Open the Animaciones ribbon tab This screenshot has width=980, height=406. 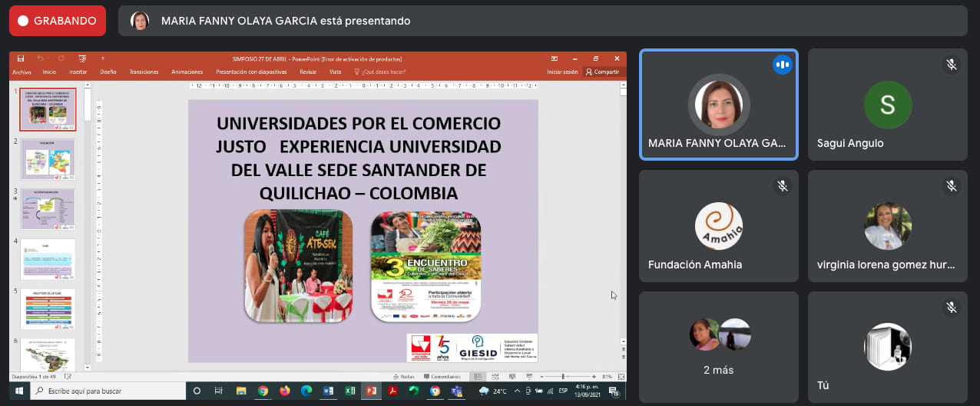coord(187,72)
